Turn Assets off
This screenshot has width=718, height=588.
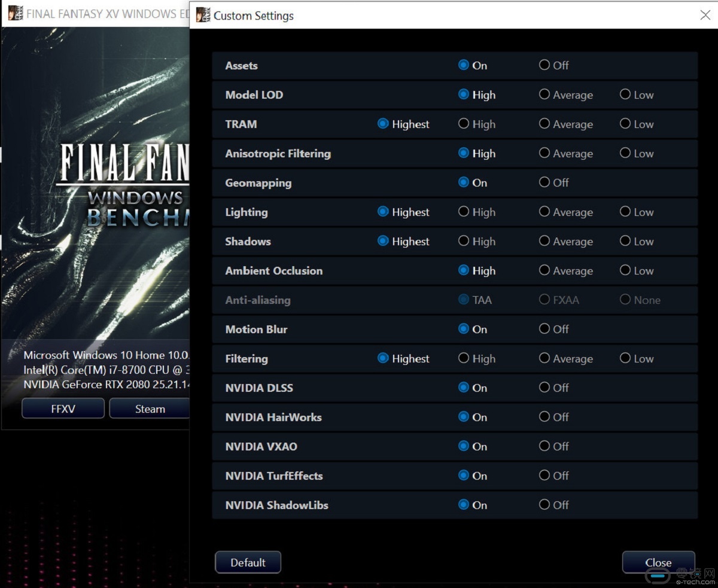544,65
